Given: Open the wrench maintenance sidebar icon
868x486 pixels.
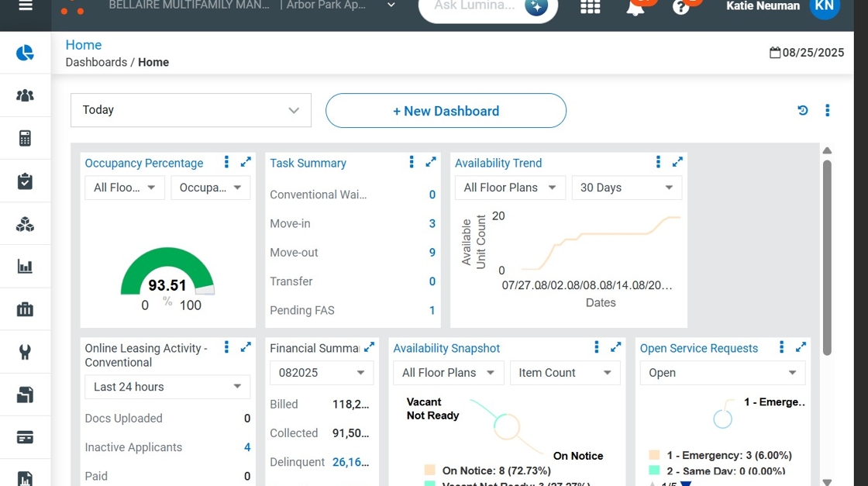Looking at the screenshot, I should 25,352.
